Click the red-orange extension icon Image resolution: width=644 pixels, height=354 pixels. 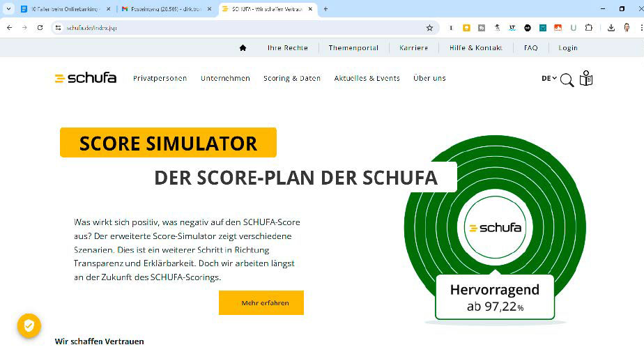pyautogui.click(x=558, y=27)
